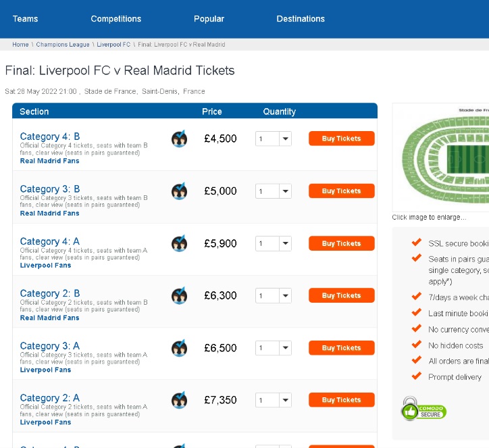Buy Tickets for Category 3: A at £6,500

342,348
